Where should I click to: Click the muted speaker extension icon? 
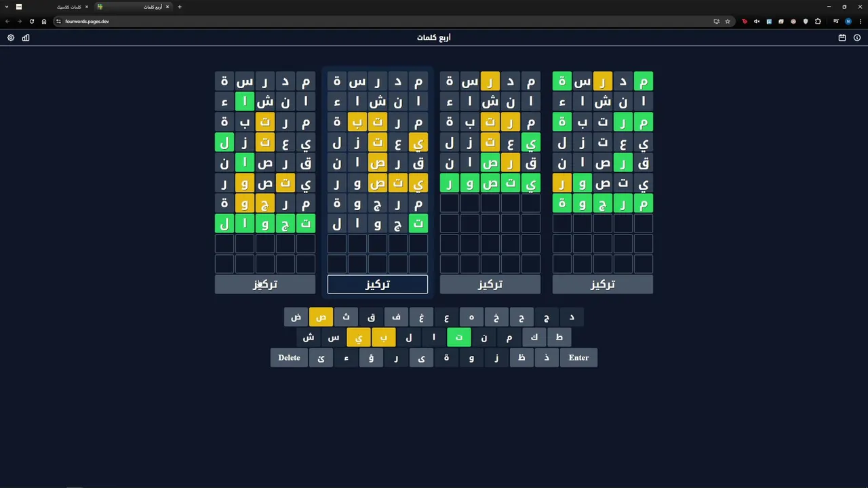pos(757,21)
